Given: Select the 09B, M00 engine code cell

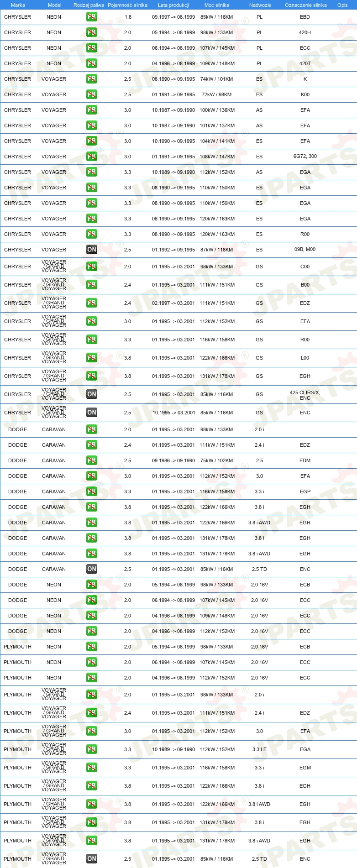Looking at the screenshot, I should (305, 249).
